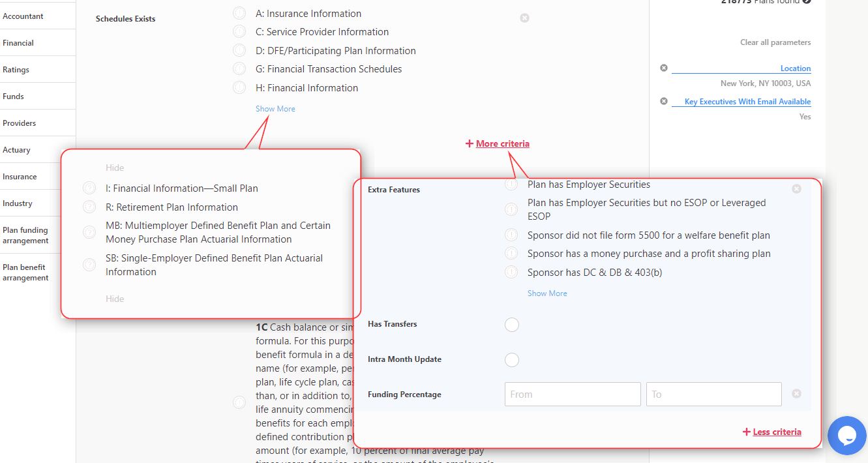Enable the Intra Month Update option
The image size is (868, 463).
coord(512,359)
